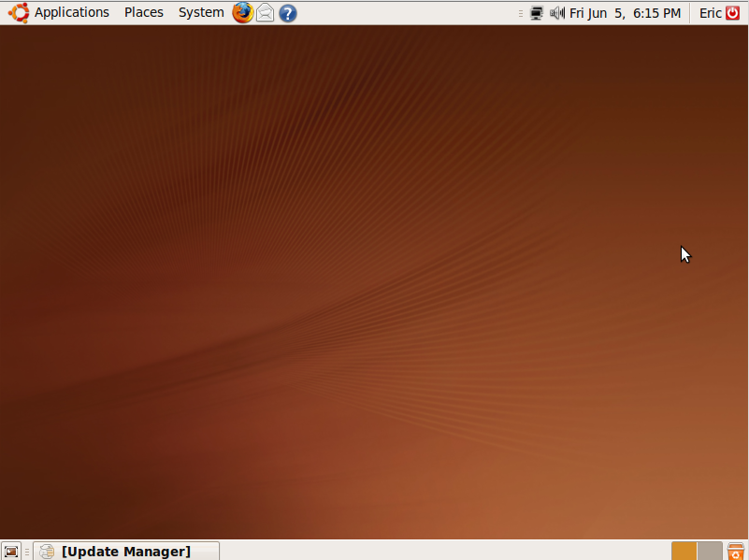
Task: Launch Firefox from the top panel
Action: [x=243, y=13]
